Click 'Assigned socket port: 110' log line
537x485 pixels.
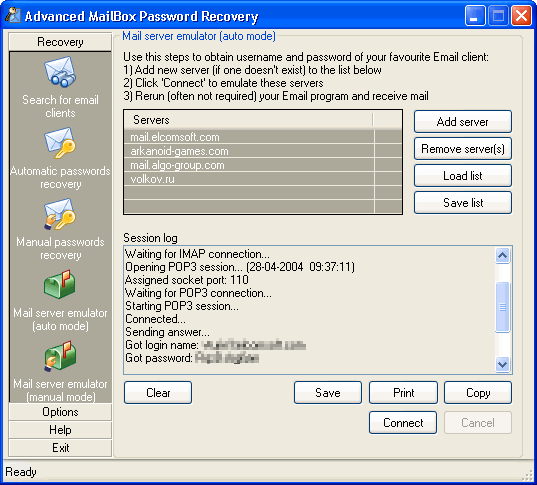click(x=187, y=280)
